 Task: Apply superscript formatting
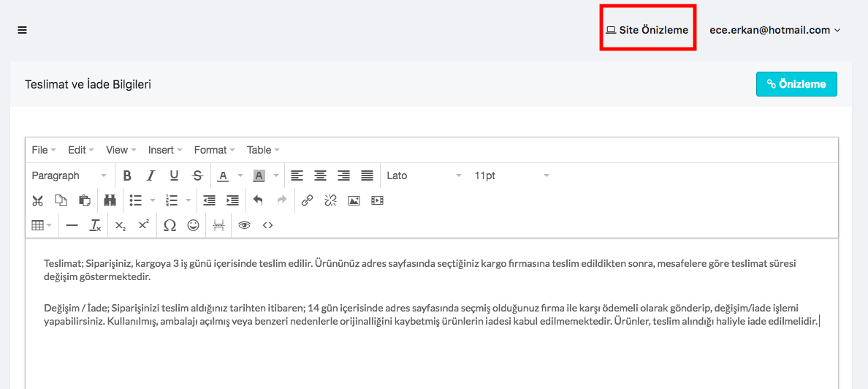pyautogui.click(x=144, y=225)
